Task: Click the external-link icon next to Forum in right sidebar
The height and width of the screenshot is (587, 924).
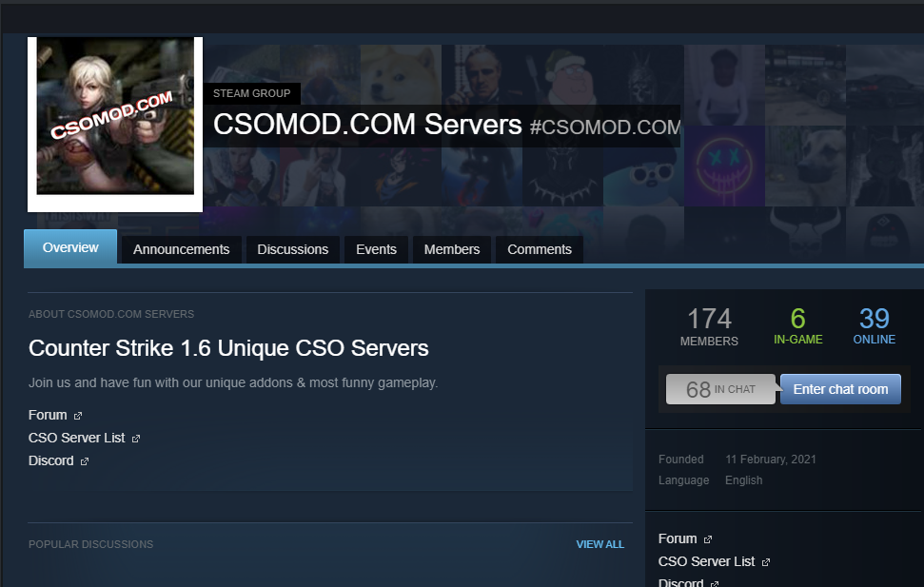Action: (x=708, y=539)
